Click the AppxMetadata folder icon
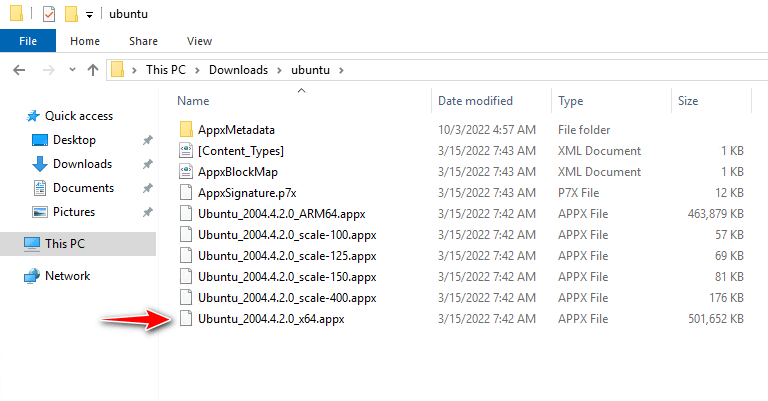Screen dimensions: 768x401 pyautogui.click(x=186, y=130)
